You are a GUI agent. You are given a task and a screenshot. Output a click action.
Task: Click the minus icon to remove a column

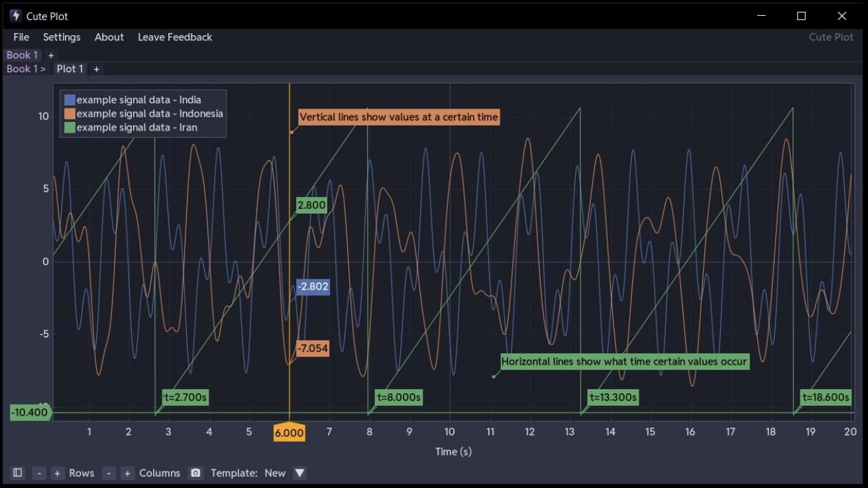tap(109, 473)
